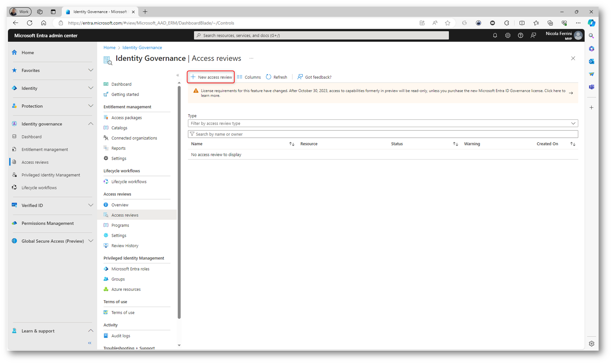Open the Copilot icon in the browser toolbar
Image resolution: width=612 pixels, height=364 pixels.
[x=591, y=23]
